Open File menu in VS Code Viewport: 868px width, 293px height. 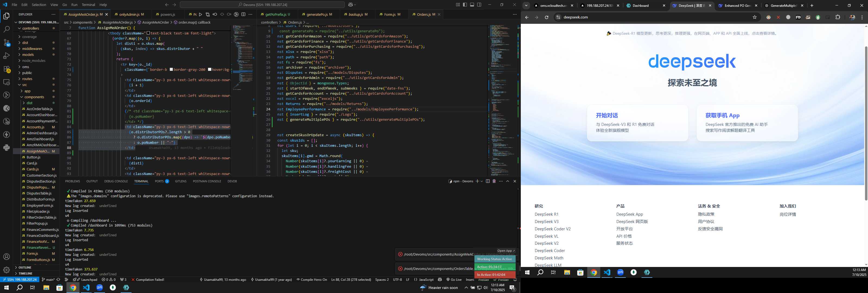click(14, 5)
